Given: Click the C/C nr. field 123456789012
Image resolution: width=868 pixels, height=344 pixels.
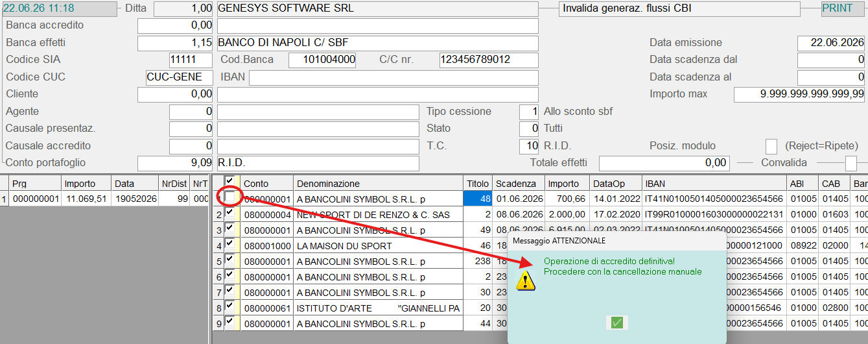Looking at the screenshot, I should point(489,60).
